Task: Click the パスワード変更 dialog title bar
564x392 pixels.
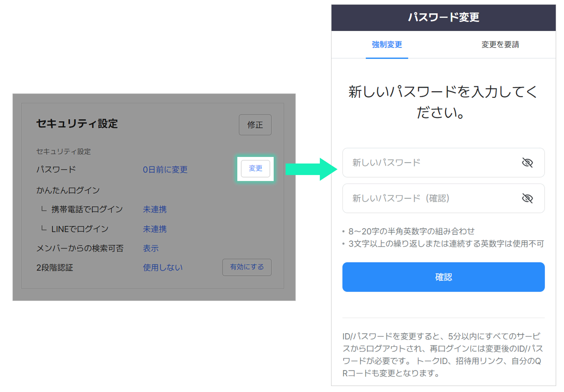Action: pyautogui.click(x=443, y=17)
